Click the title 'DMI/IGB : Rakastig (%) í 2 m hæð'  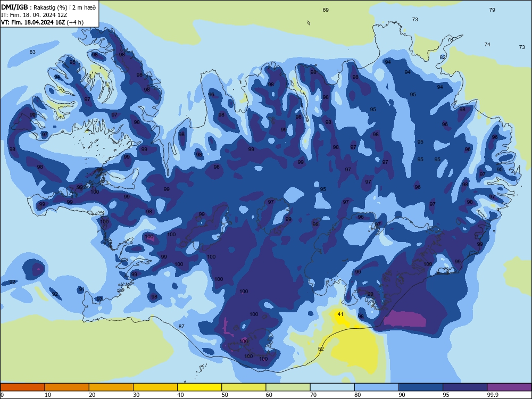(x=48, y=7)
